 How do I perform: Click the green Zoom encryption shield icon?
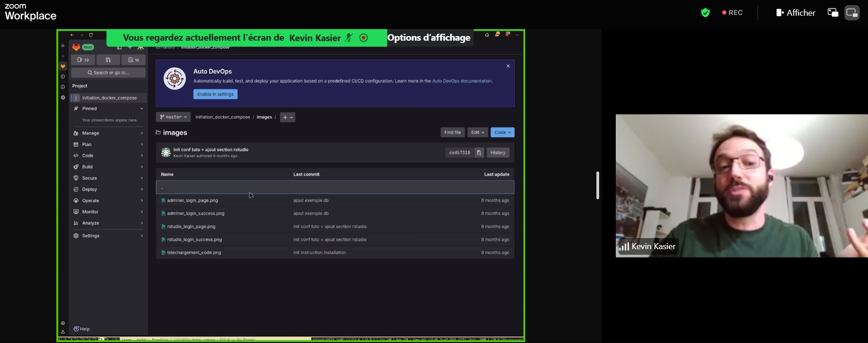705,13
